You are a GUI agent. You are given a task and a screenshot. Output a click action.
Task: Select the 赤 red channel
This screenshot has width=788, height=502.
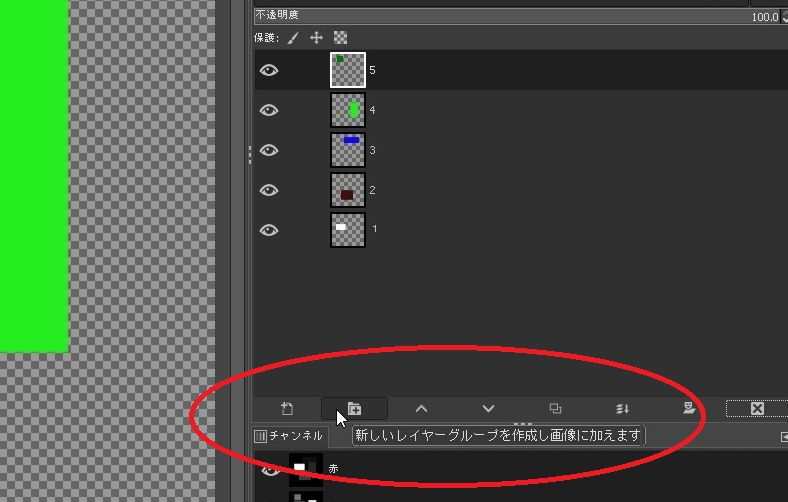(333, 467)
